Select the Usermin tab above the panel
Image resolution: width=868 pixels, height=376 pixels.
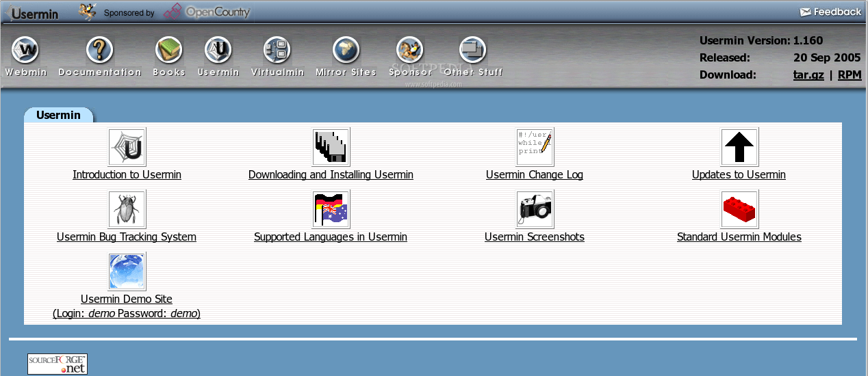tap(59, 115)
